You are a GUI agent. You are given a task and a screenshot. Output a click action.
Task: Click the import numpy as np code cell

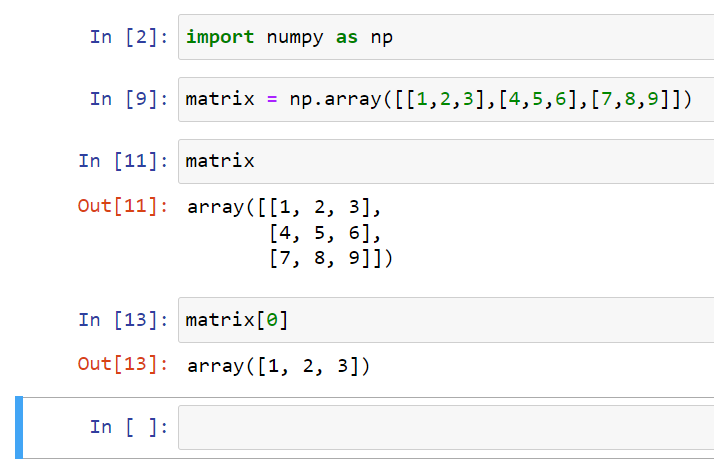coord(446,37)
